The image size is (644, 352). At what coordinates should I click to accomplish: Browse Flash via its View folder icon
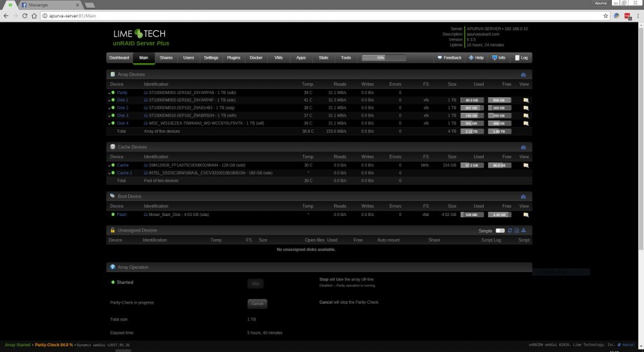526,215
